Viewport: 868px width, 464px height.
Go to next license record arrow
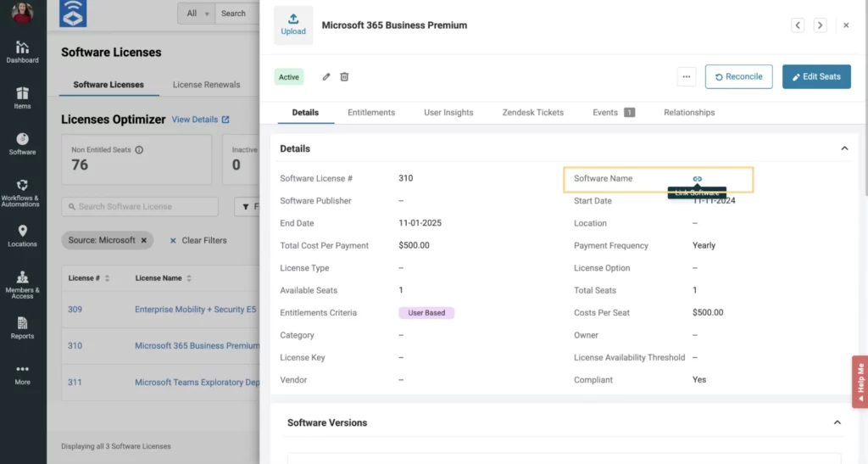[820, 25]
